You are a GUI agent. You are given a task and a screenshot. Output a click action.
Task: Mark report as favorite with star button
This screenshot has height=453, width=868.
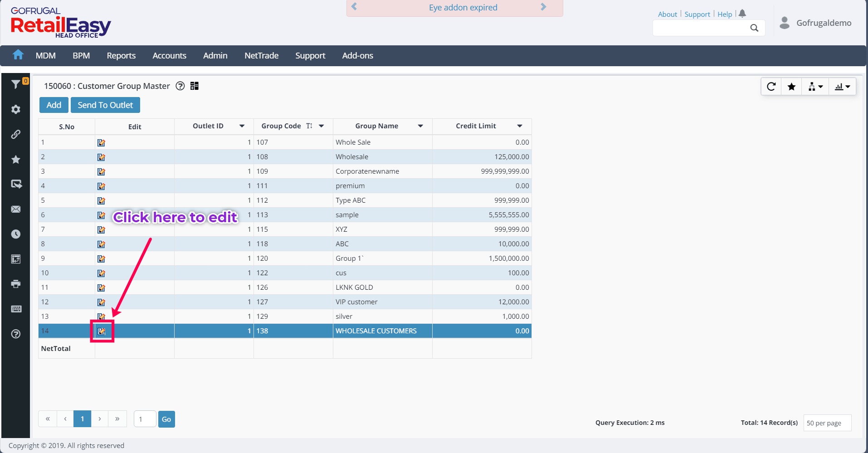pos(791,87)
